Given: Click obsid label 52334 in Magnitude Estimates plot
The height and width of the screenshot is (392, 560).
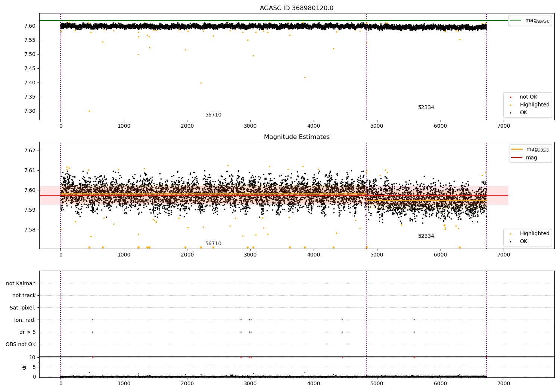Looking at the screenshot, I should pyautogui.click(x=426, y=236).
